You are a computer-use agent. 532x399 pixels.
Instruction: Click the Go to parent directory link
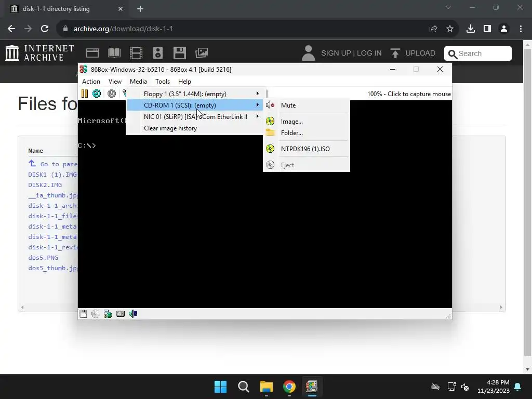pos(53,164)
